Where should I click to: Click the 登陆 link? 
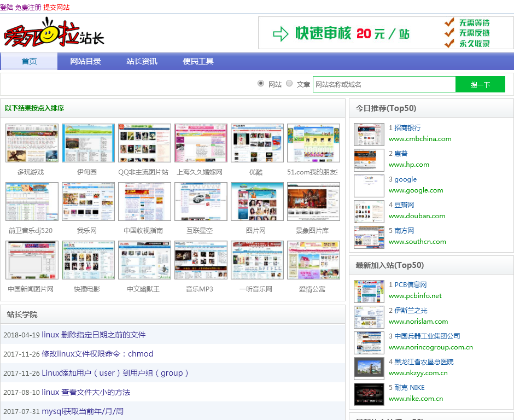(7, 7)
